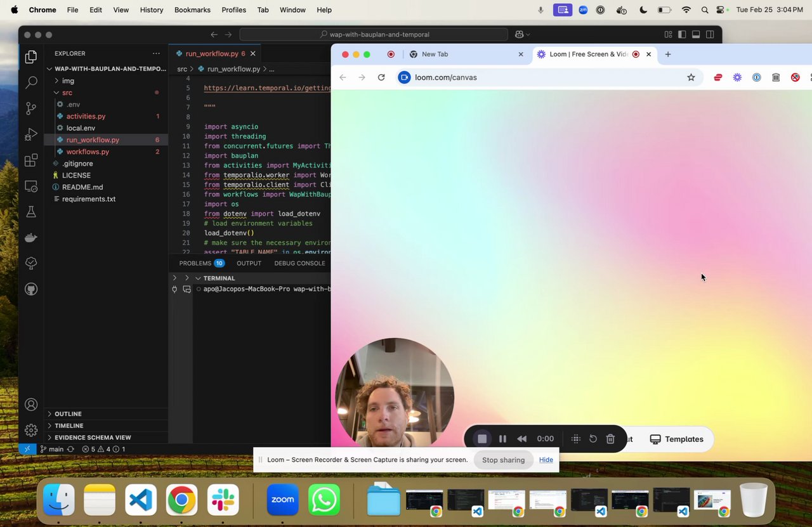Bookmark the loom.com/canvas page
This screenshot has height=527, width=812.
pyautogui.click(x=691, y=77)
